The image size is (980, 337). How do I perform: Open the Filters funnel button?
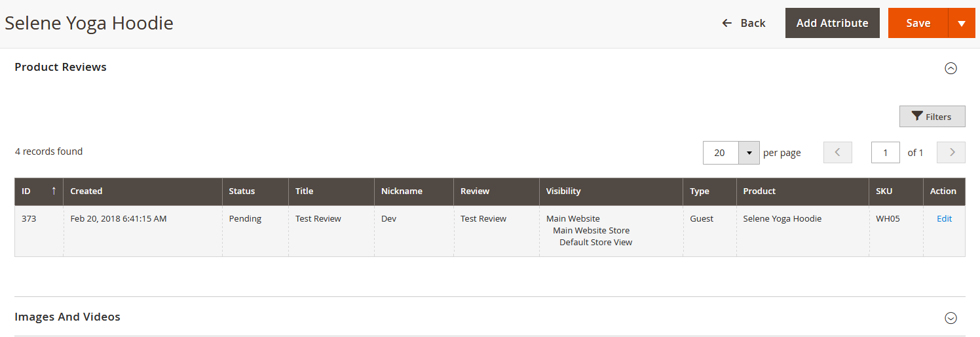[x=932, y=117]
